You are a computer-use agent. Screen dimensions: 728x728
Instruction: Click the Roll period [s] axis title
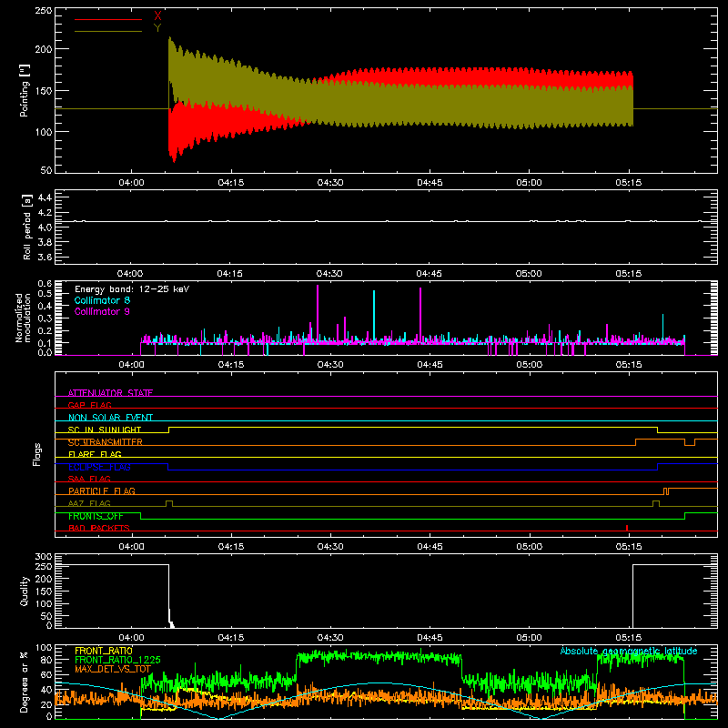pyautogui.click(x=27, y=227)
